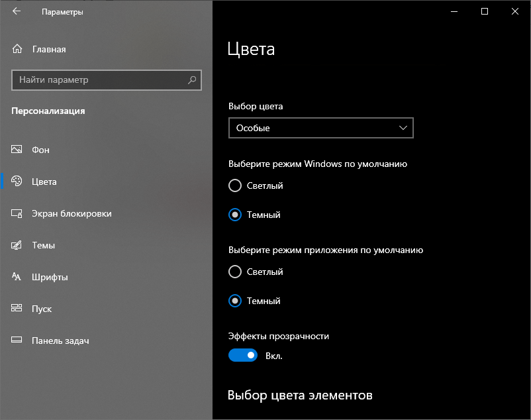
Task: Select Темный for Windows default mode
Action: [x=235, y=215]
